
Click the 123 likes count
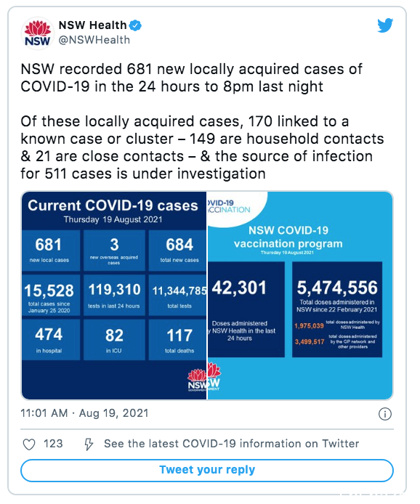click(53, 444)
